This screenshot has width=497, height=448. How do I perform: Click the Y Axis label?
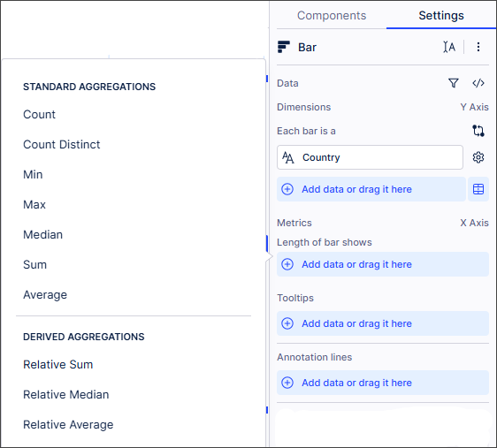pos(475,107)
